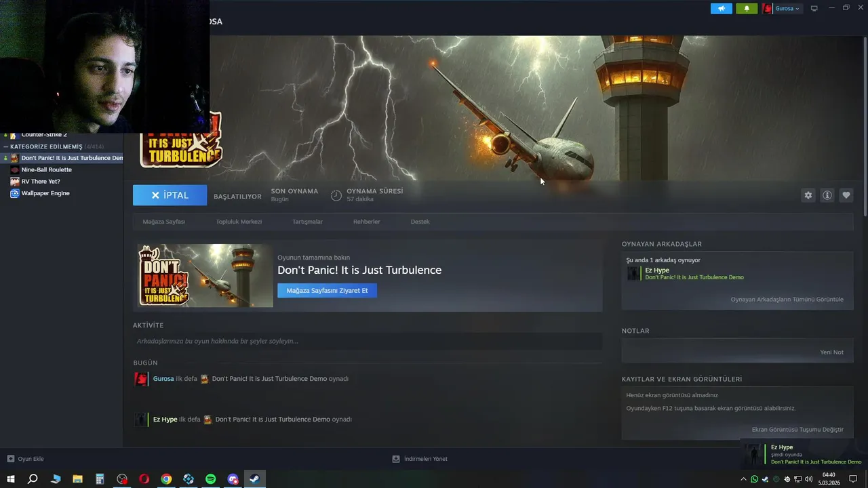Click the activity comment input field

368,341
